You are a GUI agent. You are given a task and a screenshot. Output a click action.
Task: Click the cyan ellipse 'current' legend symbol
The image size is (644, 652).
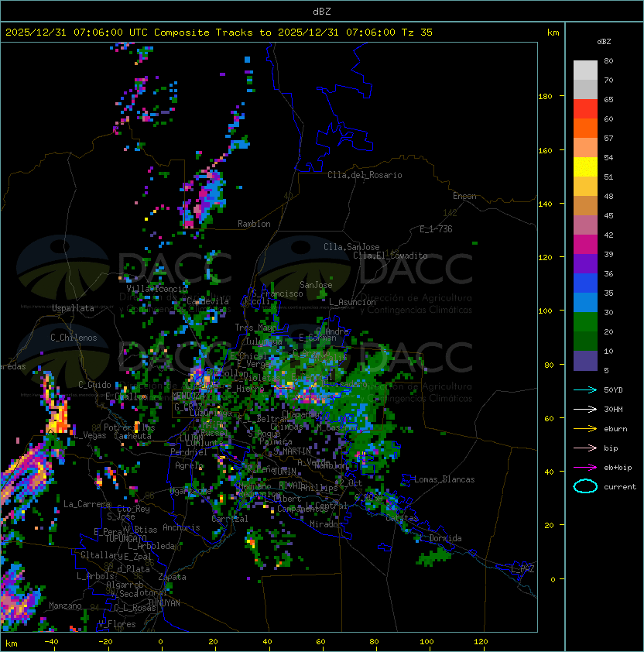585,486
